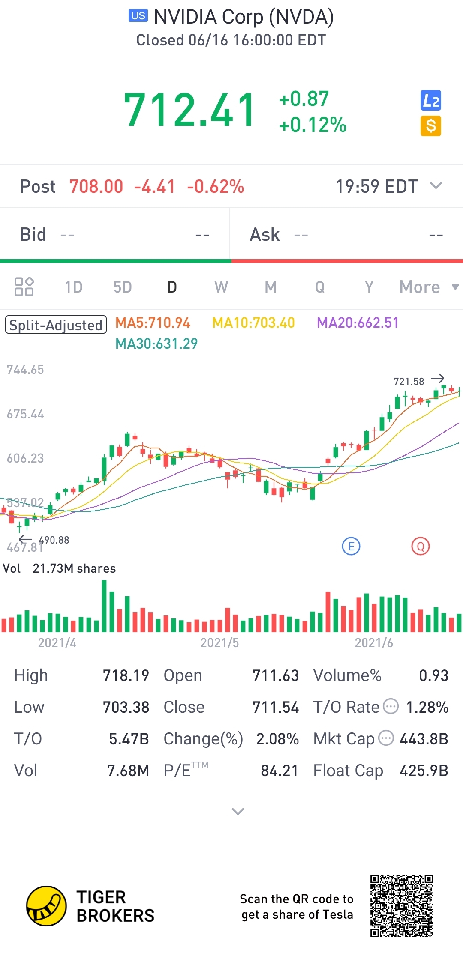This screenshot has width=463, height=980.
Task: Tap the 721.58 high price label
Action: tap(409, 381)
